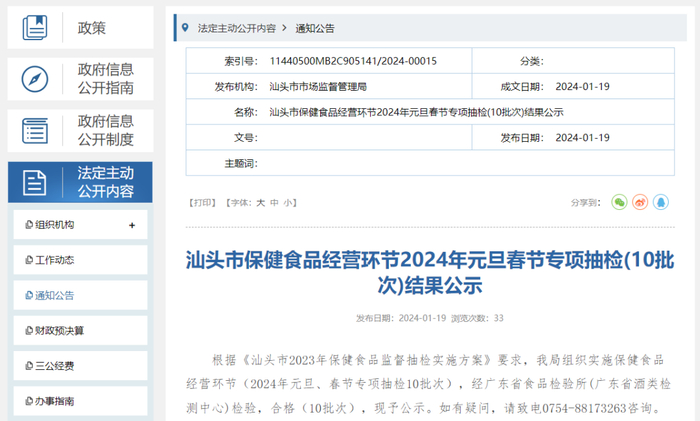Click the 主题词 field label
This screenshot has height=421, width=700.
(241, 163)
